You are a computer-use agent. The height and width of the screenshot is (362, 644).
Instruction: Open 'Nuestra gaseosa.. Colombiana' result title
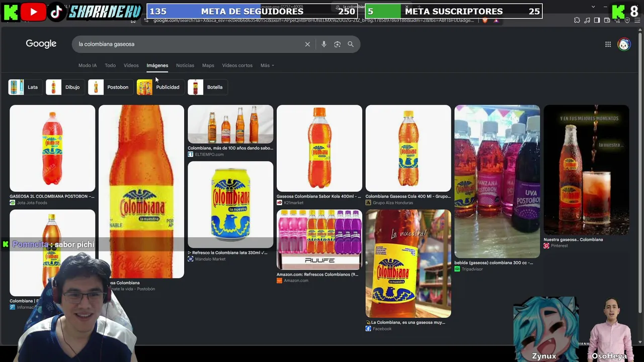pyautogui.click(x=573, y=240)
